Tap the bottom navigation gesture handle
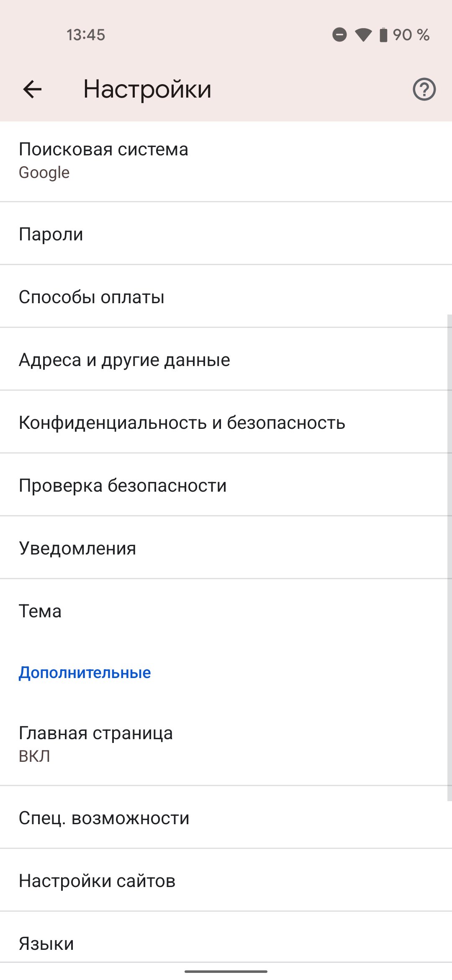 (226, 971)
